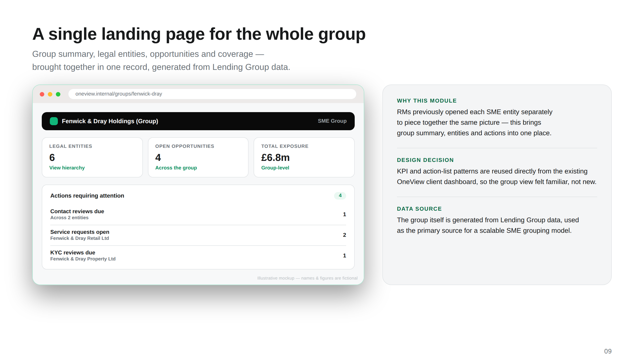This screenshot has height=362, width=644.
Task: Click the TOTAL EXPOSURE card label
Action: 285,146
